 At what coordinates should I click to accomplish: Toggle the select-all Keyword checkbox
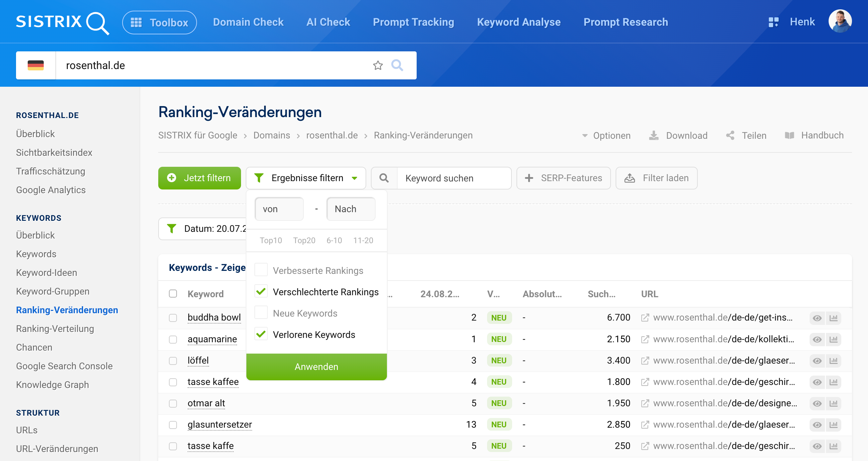(x=173, y=294)
